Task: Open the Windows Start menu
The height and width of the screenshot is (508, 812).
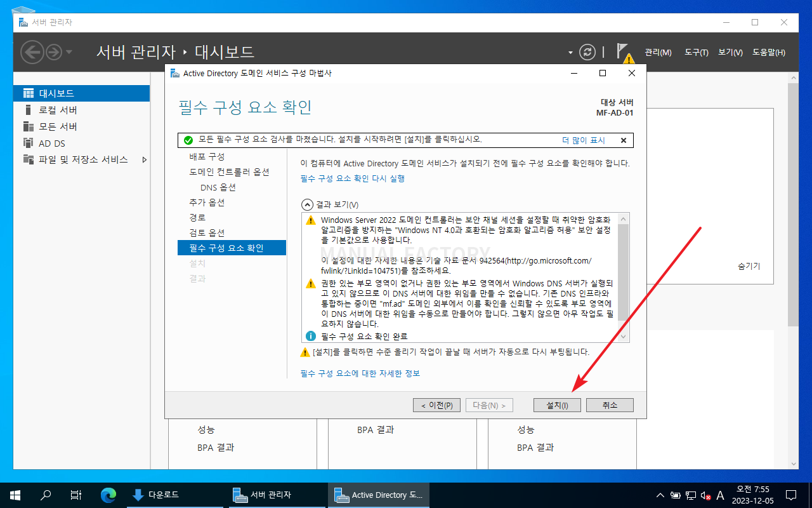Action: pyautogui.click(x=15, y=495)
